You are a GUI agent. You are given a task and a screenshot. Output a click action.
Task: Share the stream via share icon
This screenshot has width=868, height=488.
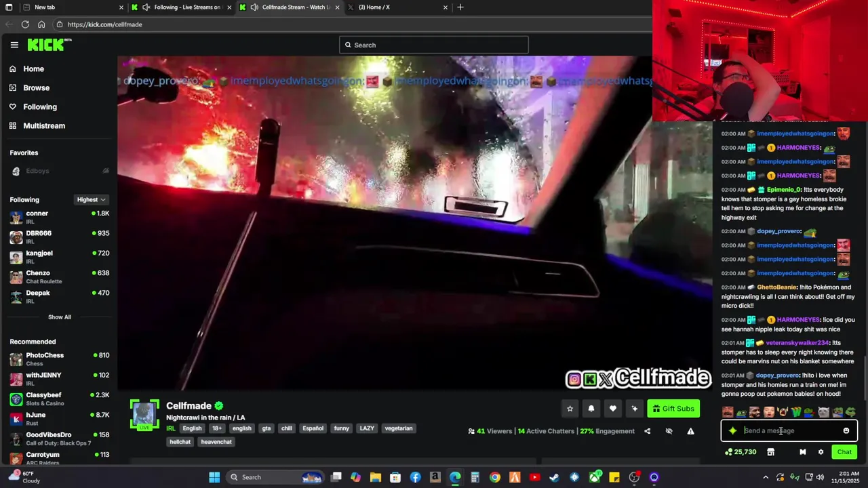point(647,431)
